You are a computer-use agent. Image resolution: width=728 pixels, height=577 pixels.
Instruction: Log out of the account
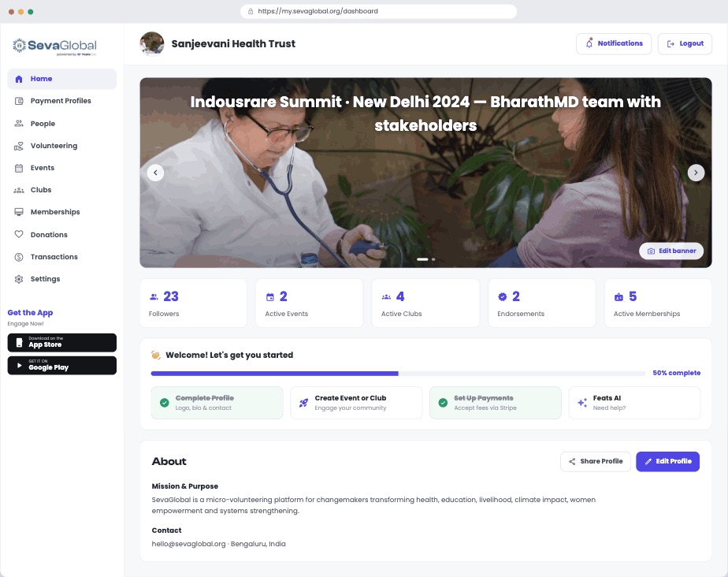pyautogui.click(x=685, y=43)
